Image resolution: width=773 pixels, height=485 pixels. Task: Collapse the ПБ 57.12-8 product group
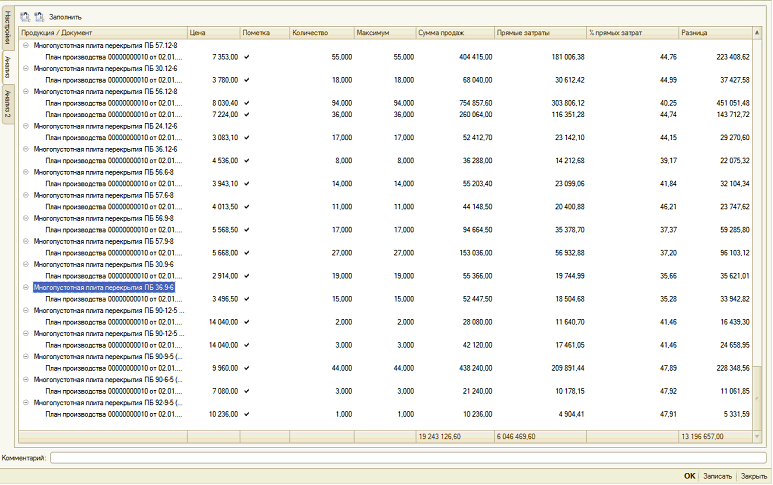[26, 45]
